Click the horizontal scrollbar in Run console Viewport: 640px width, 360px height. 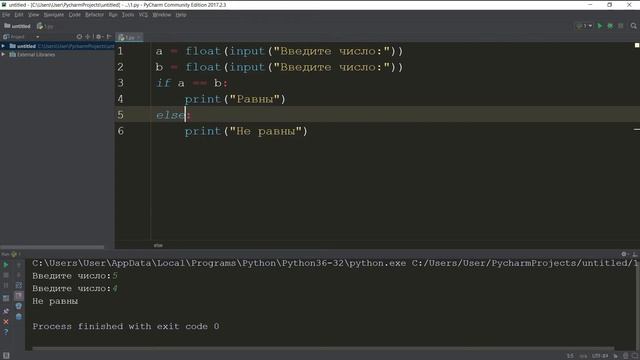pos(323,348)
